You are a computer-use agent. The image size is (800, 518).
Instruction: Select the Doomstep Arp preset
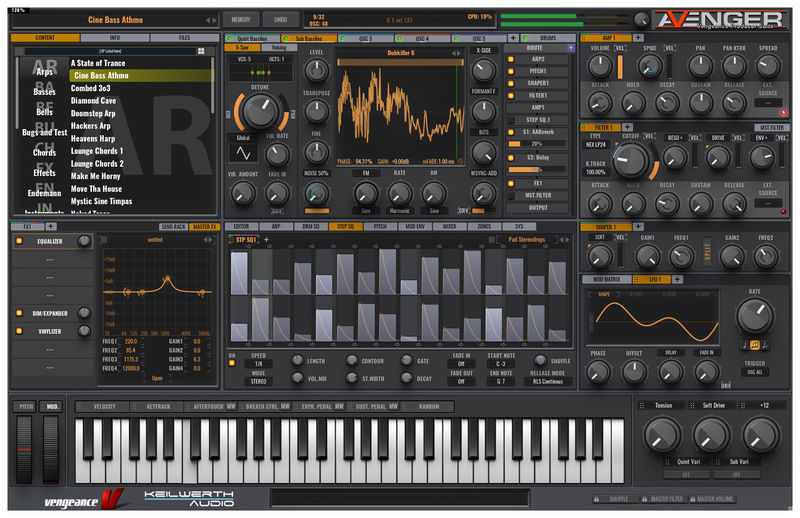click(x=141, y=113)
